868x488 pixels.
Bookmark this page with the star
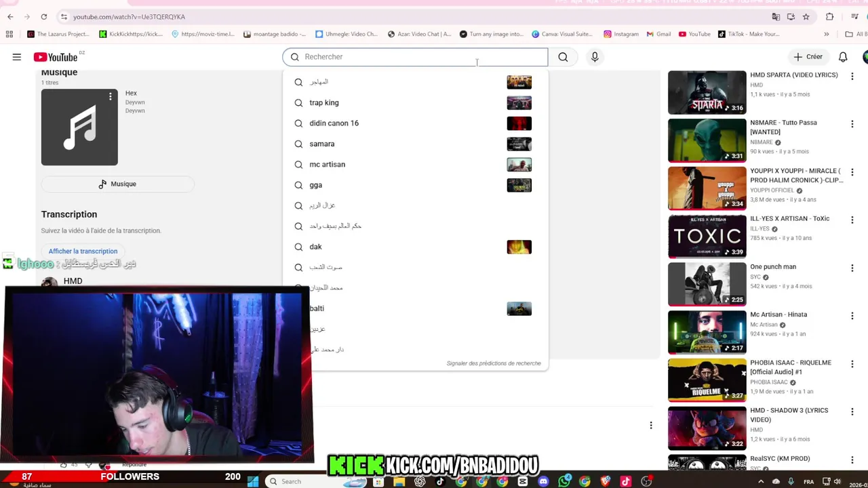click(806, 17)
